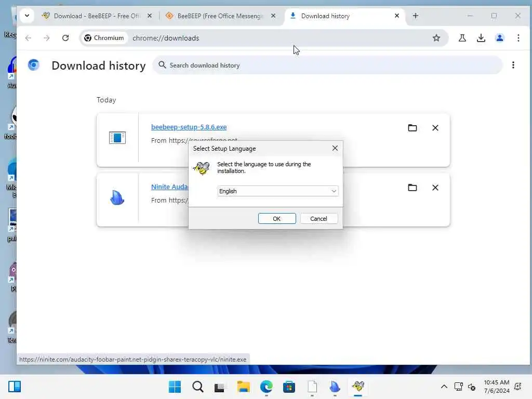
Task: Open Windows taskbar search
Action: point(197,387)
